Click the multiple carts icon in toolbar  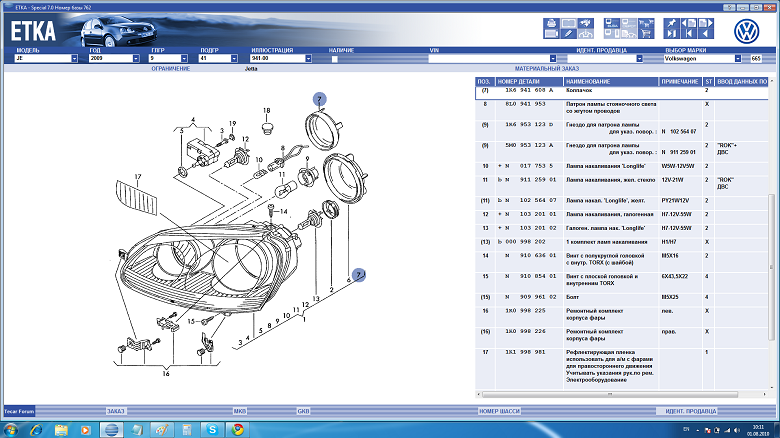click(646, 23)
